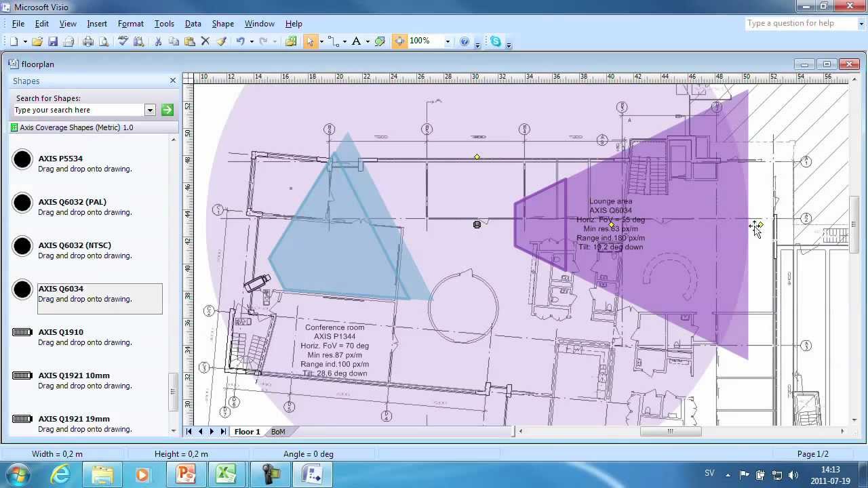Open PowerPoint from the taskbar
Screen dimensions: 868x488
click(x=186, y=474)
